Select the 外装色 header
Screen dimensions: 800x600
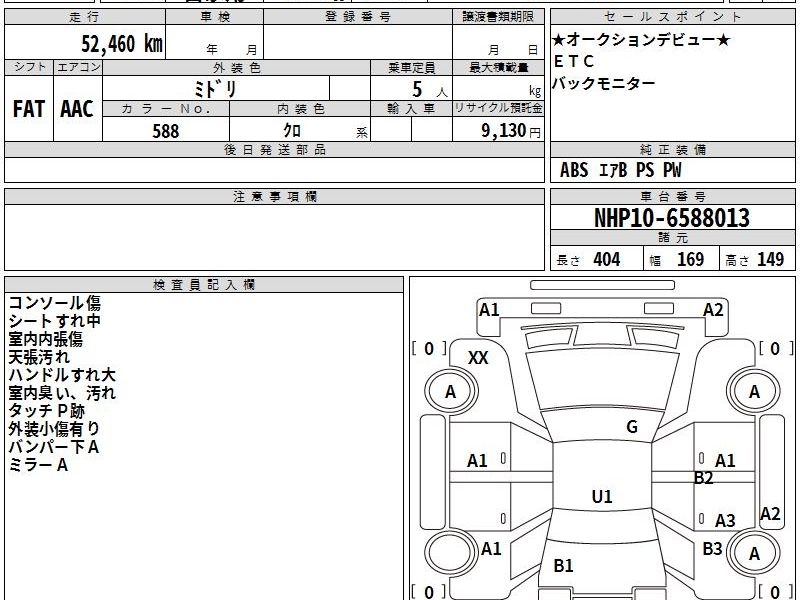(x=237, y=67)
